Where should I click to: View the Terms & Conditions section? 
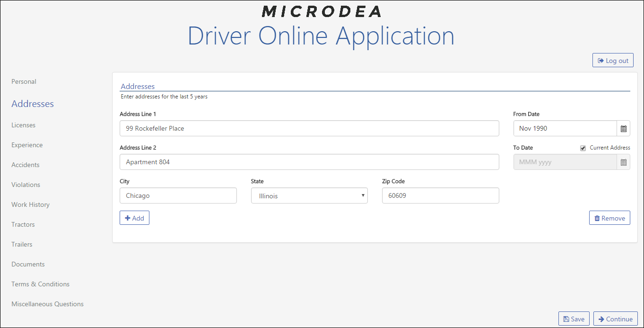[40, 284]
